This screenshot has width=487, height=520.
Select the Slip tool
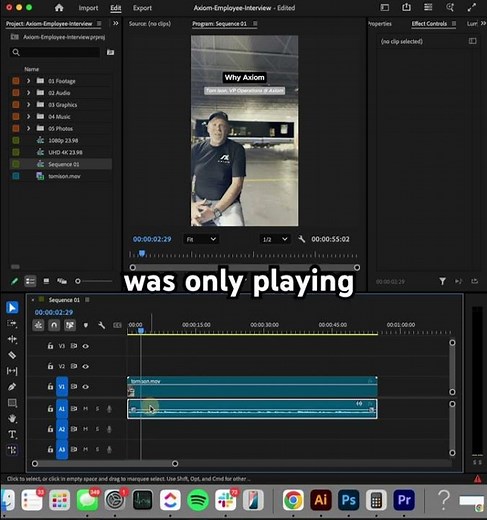click(12, 371)
